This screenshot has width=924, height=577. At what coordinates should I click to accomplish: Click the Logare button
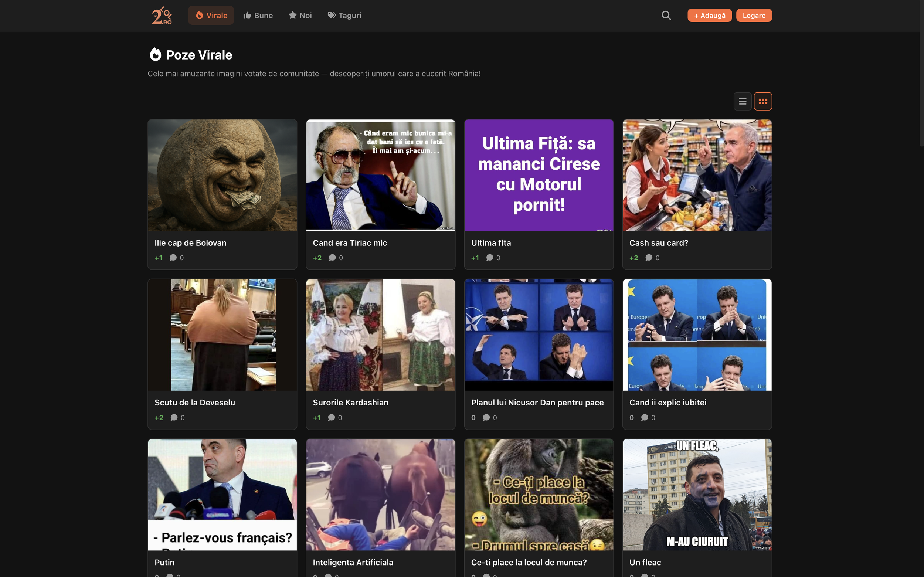(754, 15)
